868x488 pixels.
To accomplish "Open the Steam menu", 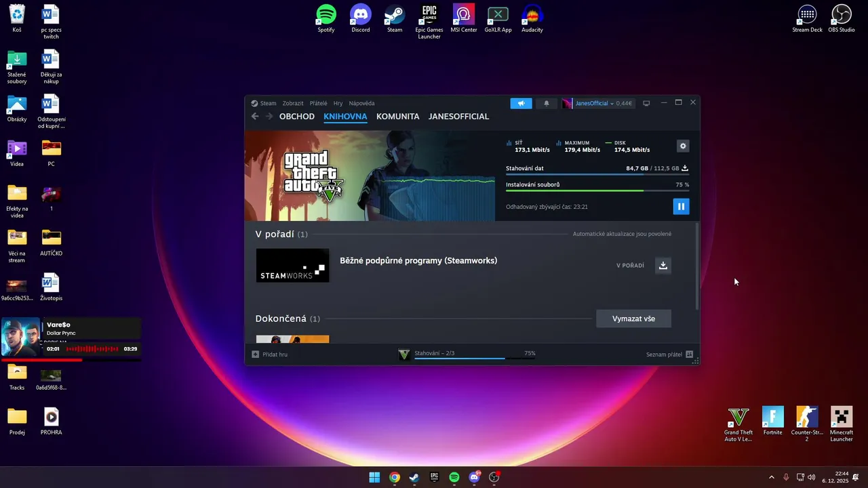I will pyautogui.click(x=264, y=104).
